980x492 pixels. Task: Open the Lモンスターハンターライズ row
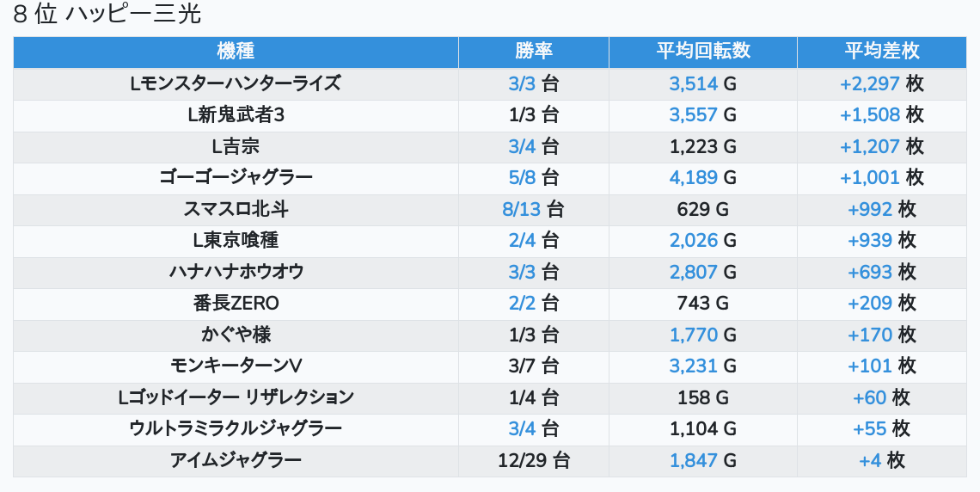point(236,83)
